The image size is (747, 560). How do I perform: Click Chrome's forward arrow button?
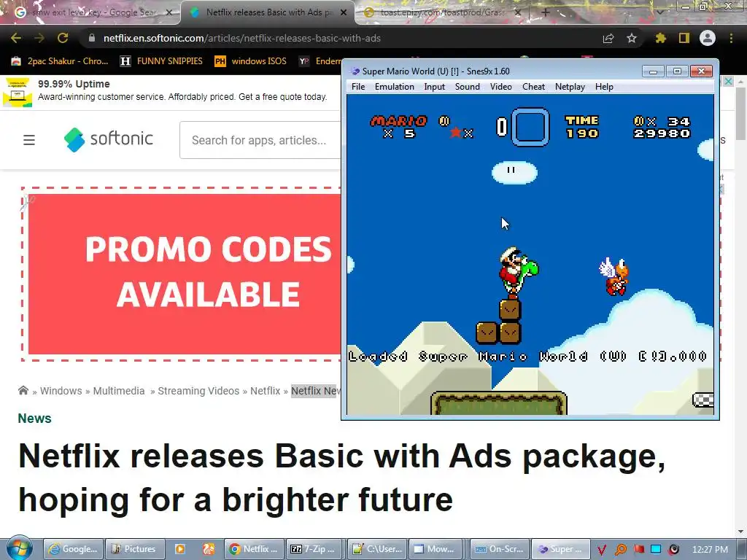click(39, 38)
